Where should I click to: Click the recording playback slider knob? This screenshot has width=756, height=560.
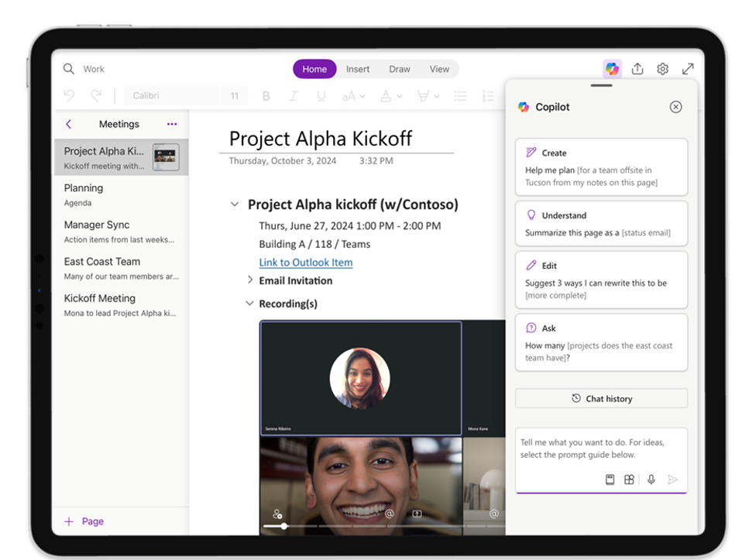pos(284,526)
